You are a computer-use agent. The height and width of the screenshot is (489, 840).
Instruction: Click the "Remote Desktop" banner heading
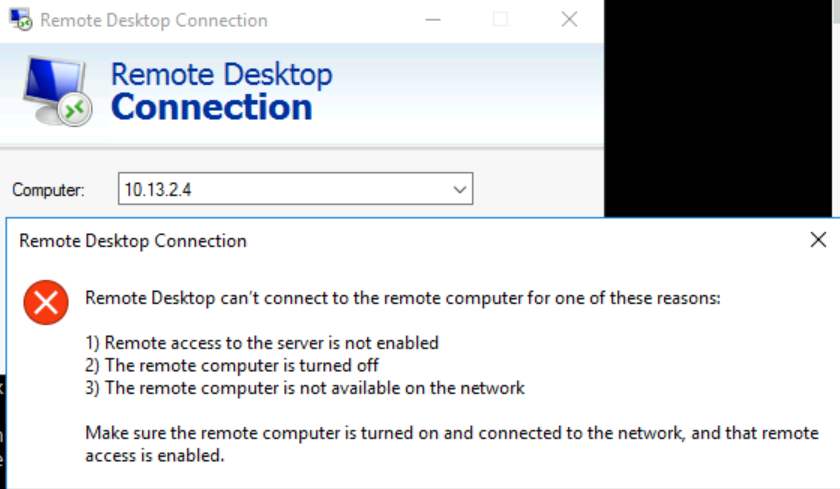coord(221,74)
